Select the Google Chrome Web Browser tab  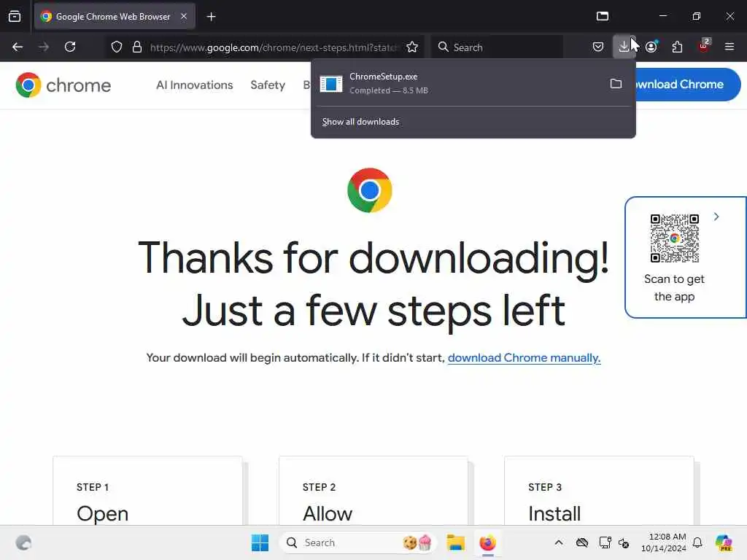point(115,16)
